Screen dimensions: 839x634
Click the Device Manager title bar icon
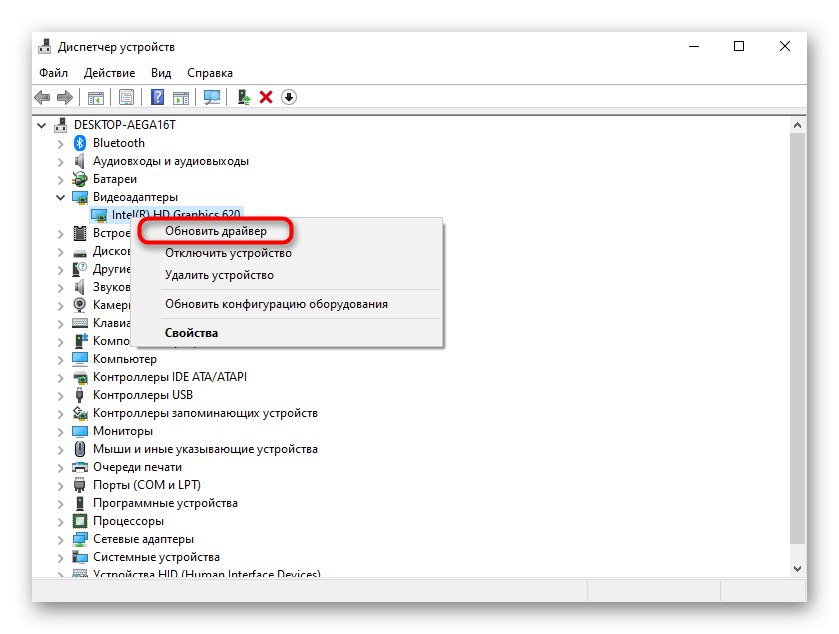coord(44,47)
